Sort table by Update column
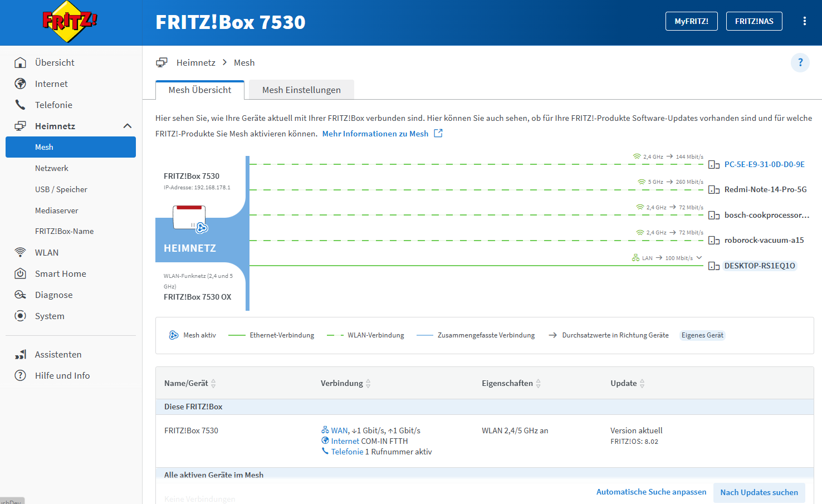Viewport: 822px width, 504px height. point(628,383)
